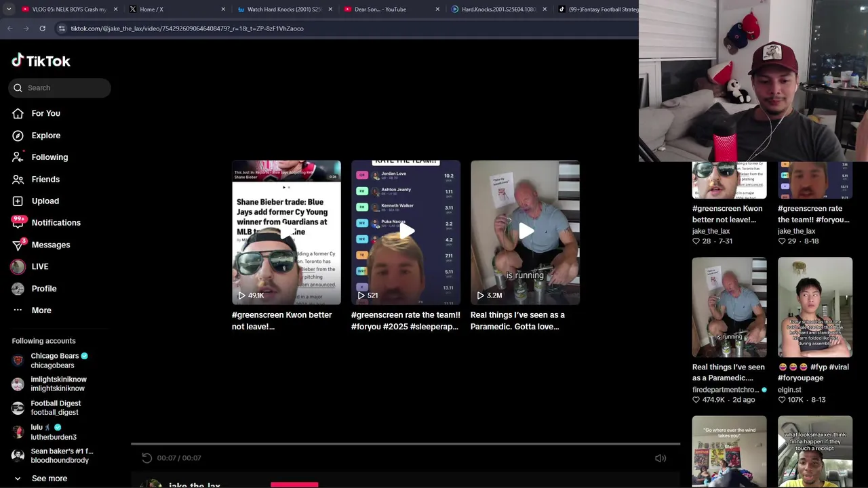Click the TikTok logo
This screenshot has height=488, width=868.
point(41,61)
